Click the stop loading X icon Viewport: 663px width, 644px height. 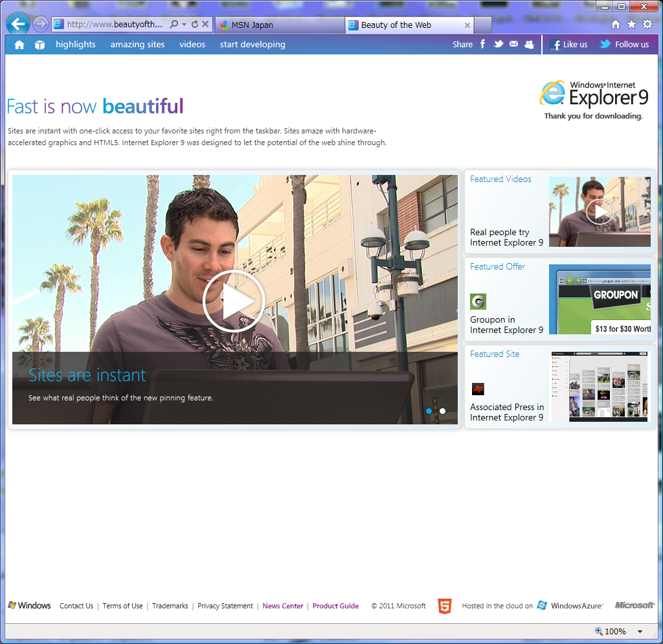tap(205, 24)
